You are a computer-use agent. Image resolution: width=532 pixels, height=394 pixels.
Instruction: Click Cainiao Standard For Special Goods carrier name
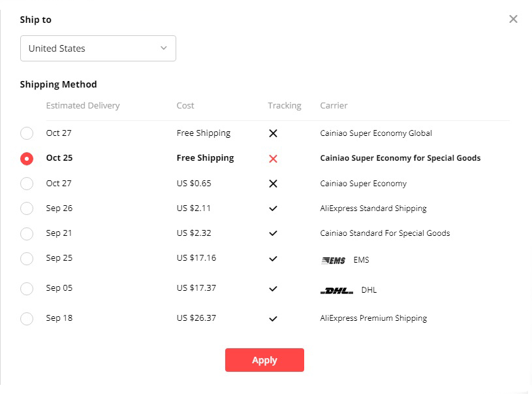[384, 233]
